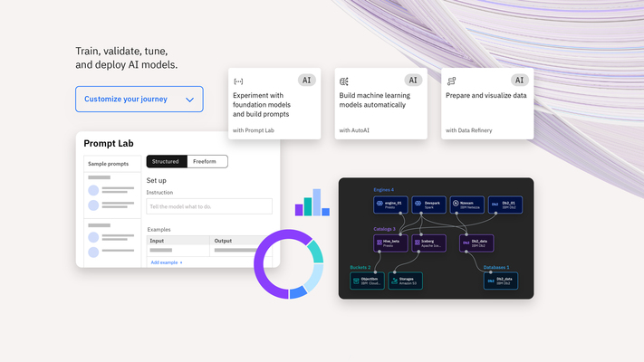This screenshot has width=644, height=362.
Task: Click the Prompt Lab brackets icon
Action: tap(238, 81)
